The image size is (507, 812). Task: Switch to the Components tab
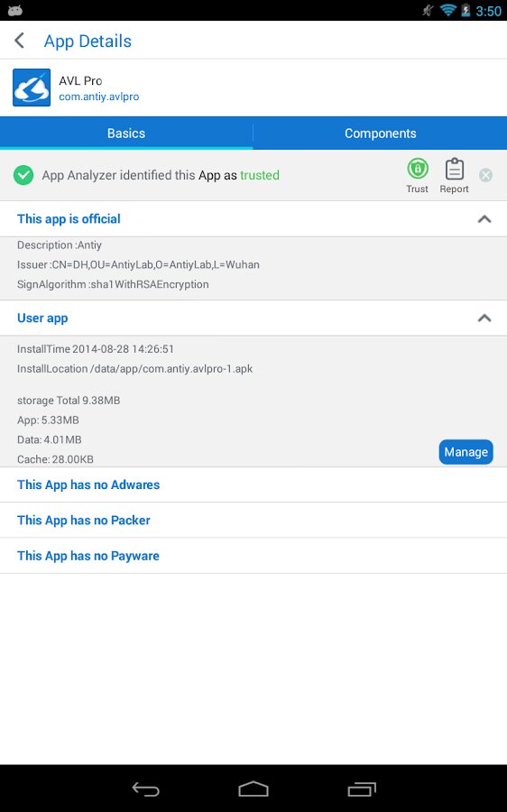point(380,134)
